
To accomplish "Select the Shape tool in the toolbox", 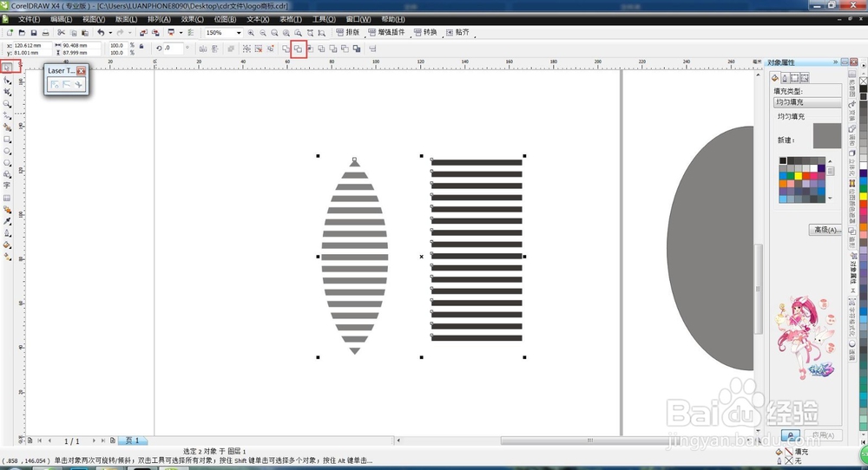I will pos(7,80).
